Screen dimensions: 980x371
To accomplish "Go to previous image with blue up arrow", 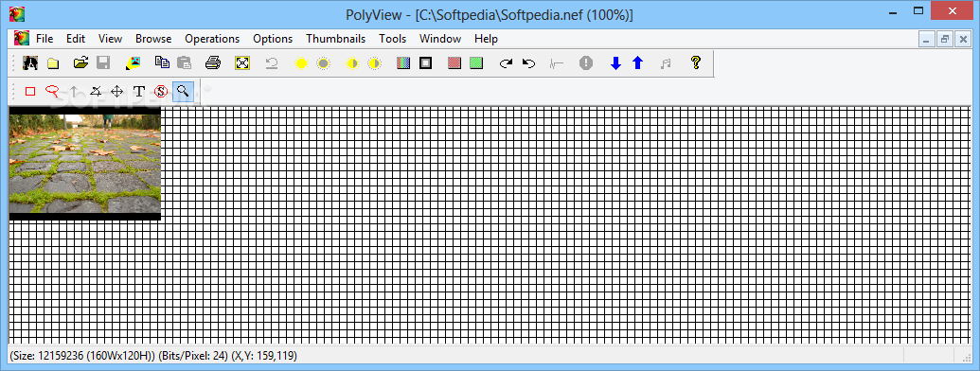I will click(637, 62).
